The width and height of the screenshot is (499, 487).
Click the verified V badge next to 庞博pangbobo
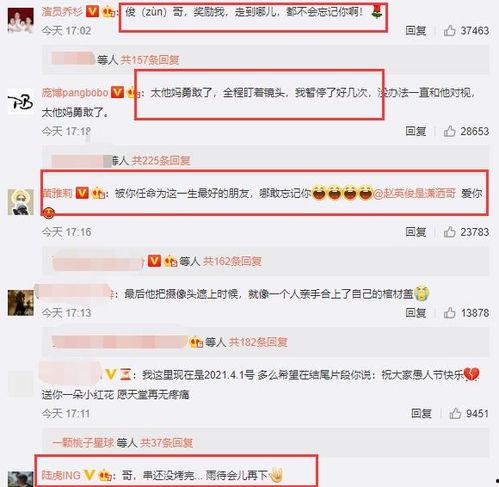pos(117,92)
